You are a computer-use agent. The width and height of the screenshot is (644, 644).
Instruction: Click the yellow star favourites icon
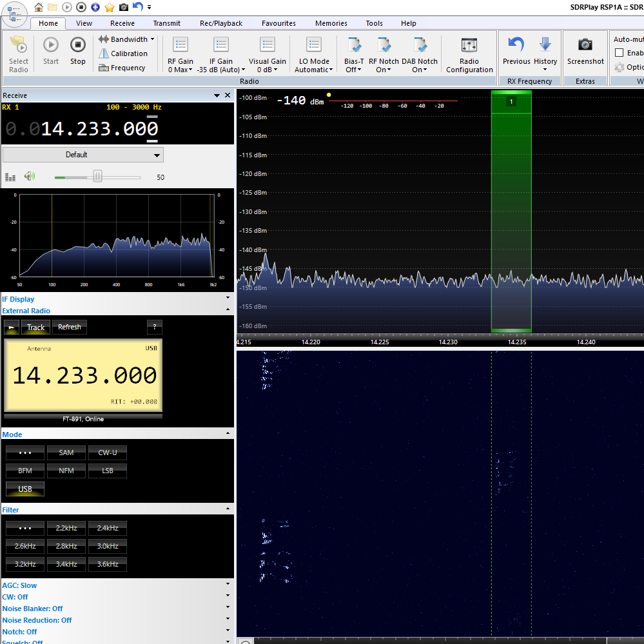pyautogui.click(x=109, y=7)
